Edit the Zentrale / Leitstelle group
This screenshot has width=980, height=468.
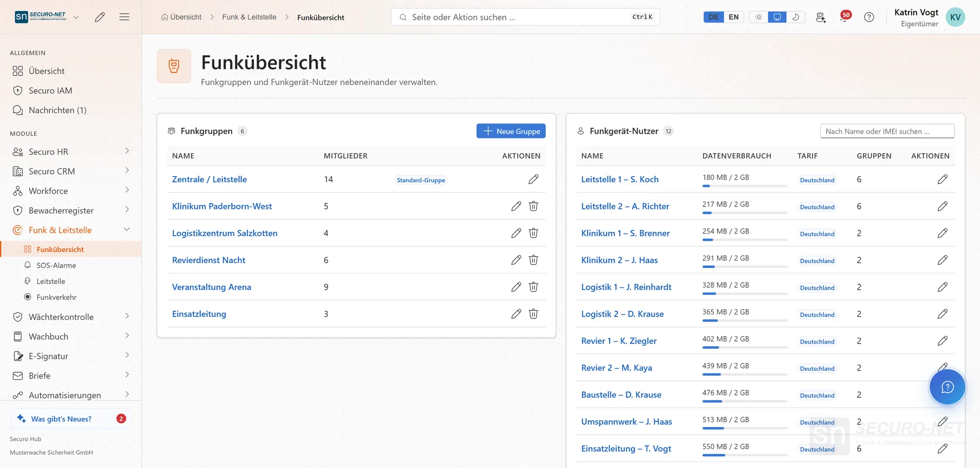point(534,179)
